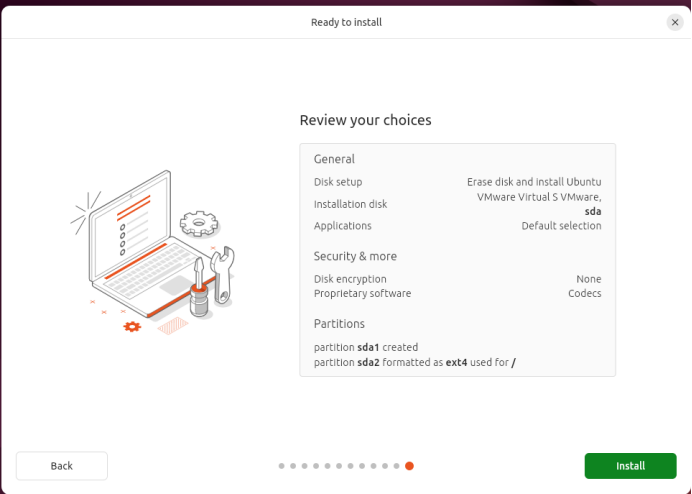Click the sda2 formatted as ext4 line

tap(415, 362)
